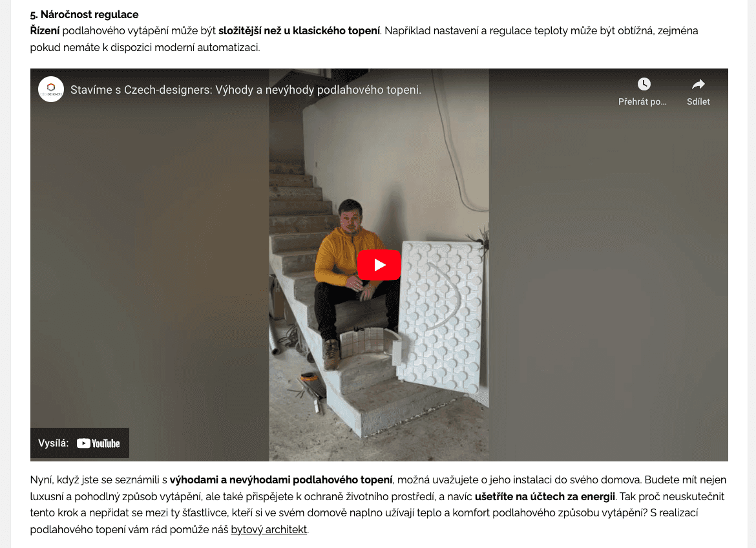This screenshot has height=548, width=756.
Task: Follow the "bytový architekt" link
Action: 269,530
